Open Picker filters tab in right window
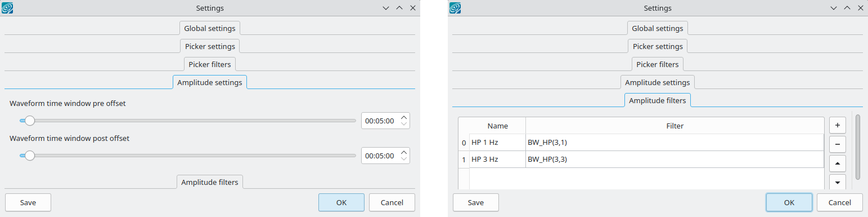The width and height of the screenshot is (868, 217). click(658, 64)
